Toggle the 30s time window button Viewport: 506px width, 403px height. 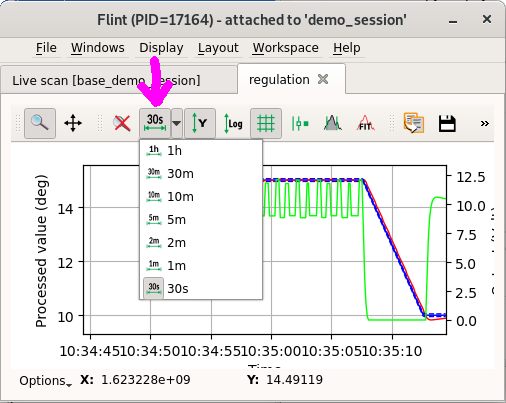pyautogui.click(x=155, y=123)
